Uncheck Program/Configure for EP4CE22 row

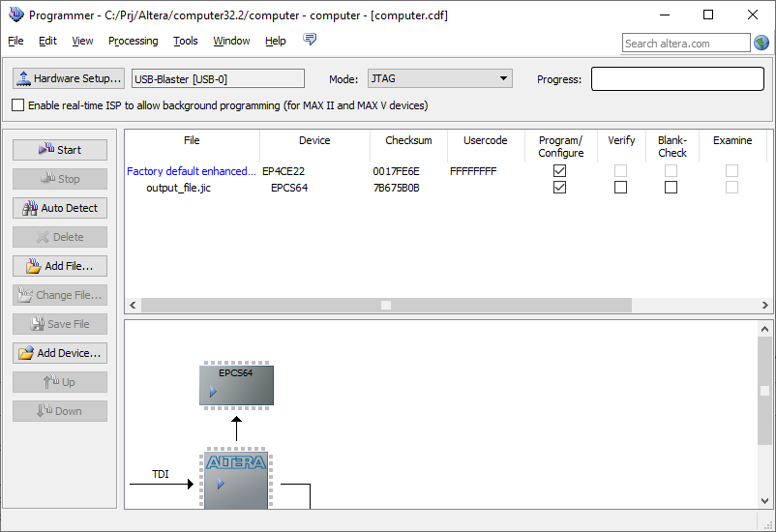click(x=559, y=171)
